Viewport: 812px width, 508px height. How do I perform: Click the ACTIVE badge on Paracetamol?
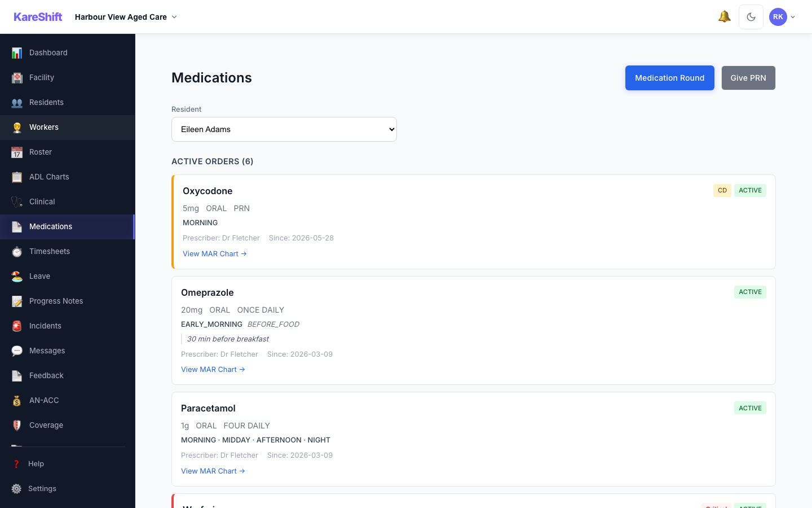click(x=750, y=408)
